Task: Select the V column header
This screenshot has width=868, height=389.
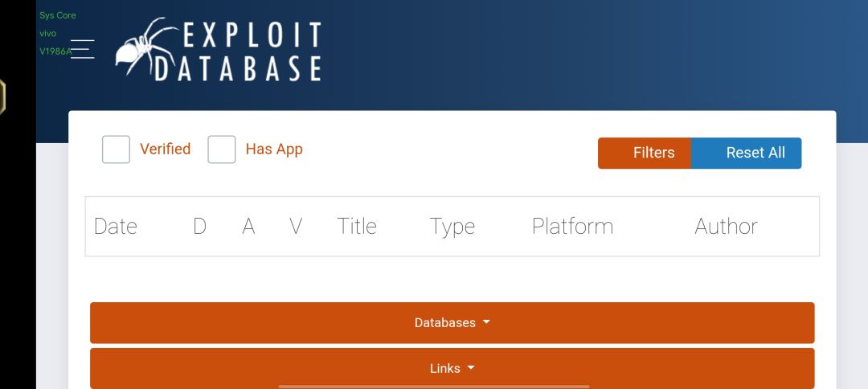Action: (x=296, y=227)
